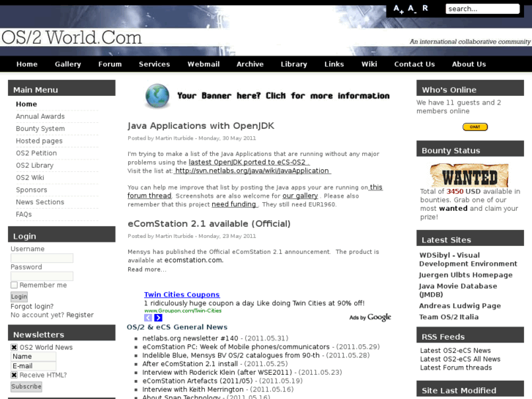Open Links in navigation bar
The height and width of the screenshot is (399, 532).
tap(334, 64)
